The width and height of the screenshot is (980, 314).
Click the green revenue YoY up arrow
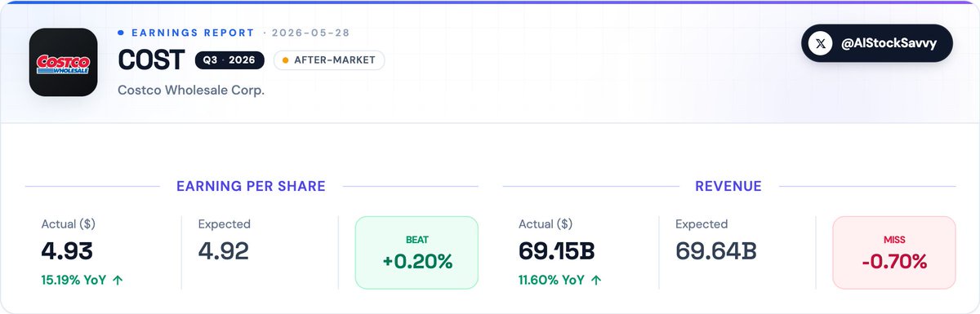tap(595, 280)
